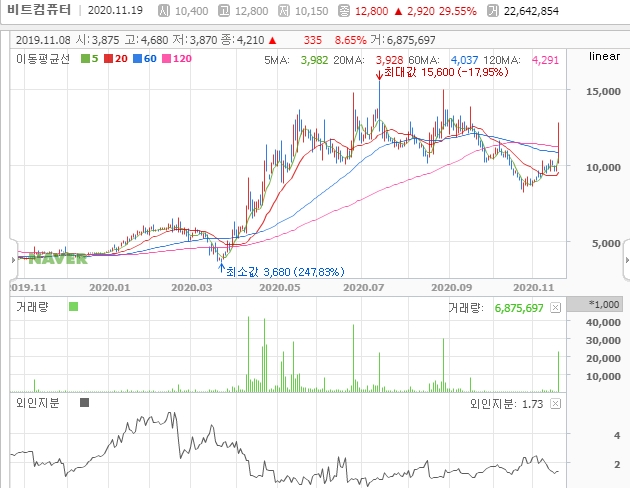
Task: Click the 5,000 price axis label
Action: [x=606, y=243]
